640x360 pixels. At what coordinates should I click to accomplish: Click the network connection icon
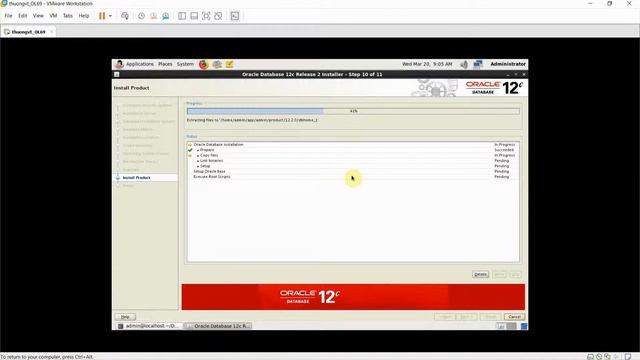(x=478, y=64)
